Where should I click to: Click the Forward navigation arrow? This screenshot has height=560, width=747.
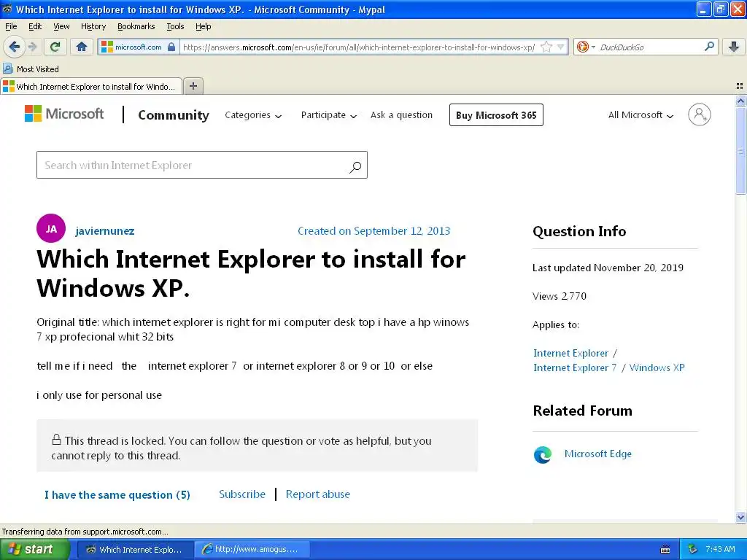[32, 47]
